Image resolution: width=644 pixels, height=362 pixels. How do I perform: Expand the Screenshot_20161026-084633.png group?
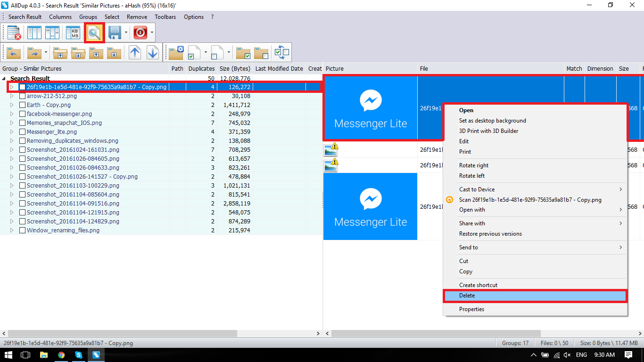pyautogui.click(x=12, y=168)
